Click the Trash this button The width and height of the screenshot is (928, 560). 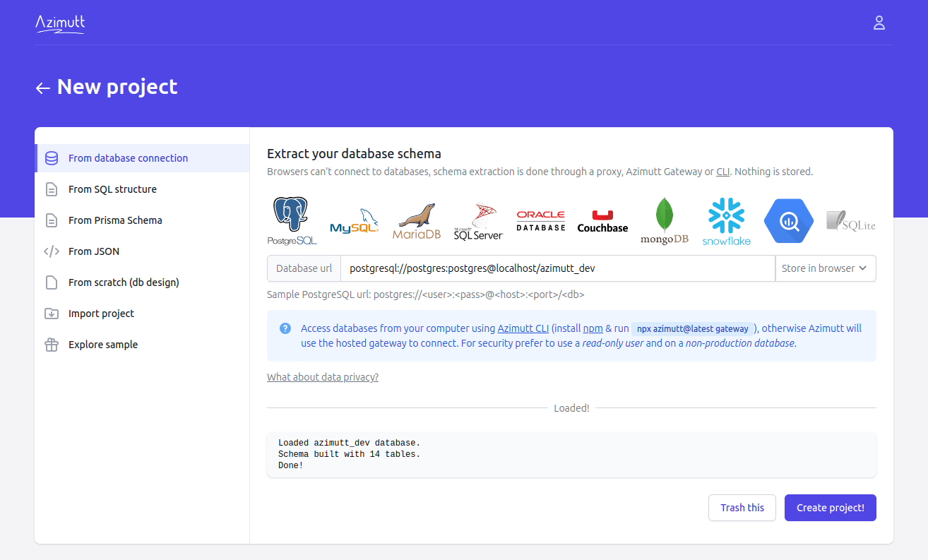point(742,508)
